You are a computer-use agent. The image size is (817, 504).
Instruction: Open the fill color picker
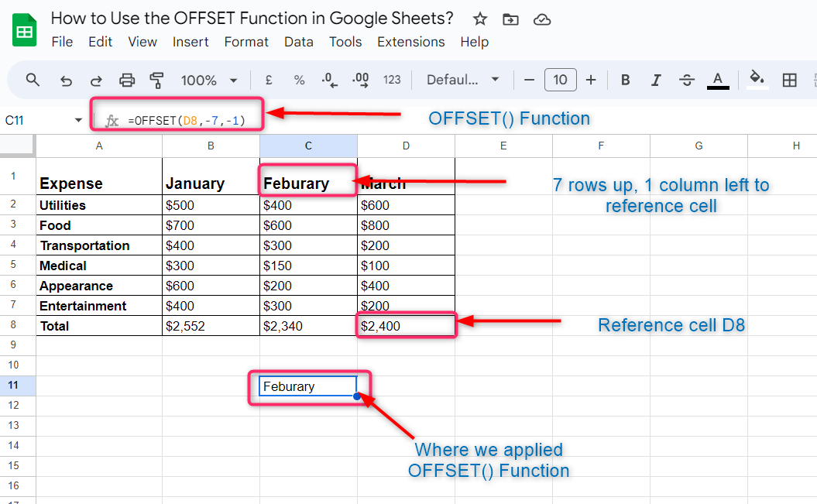click(x=757, y=79)
